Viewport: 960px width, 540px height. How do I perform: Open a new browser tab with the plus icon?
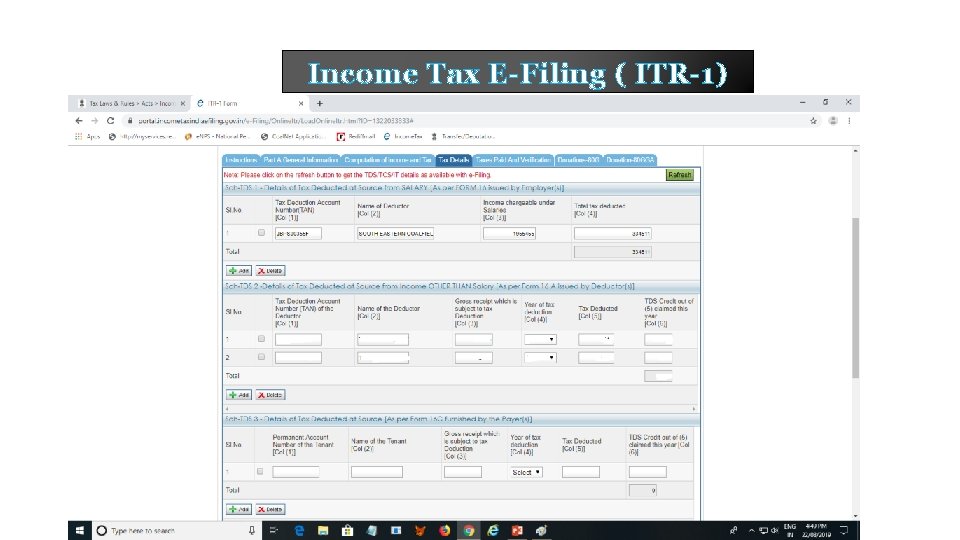(320, 103)
